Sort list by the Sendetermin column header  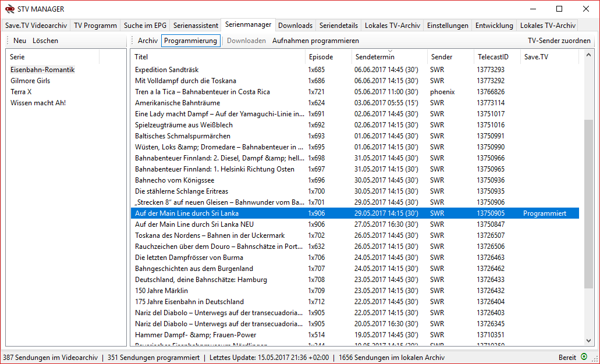coord(374,57)
